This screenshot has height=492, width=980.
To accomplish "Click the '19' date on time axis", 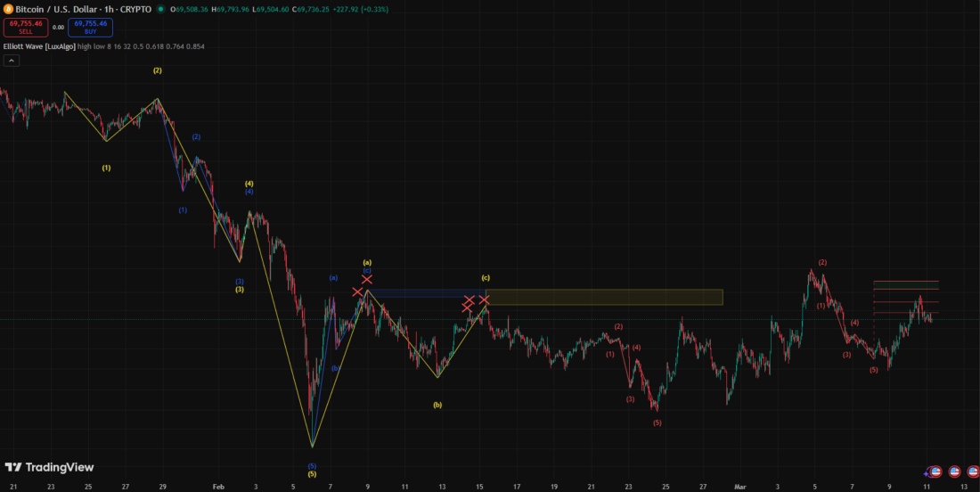I will [554, 487].
